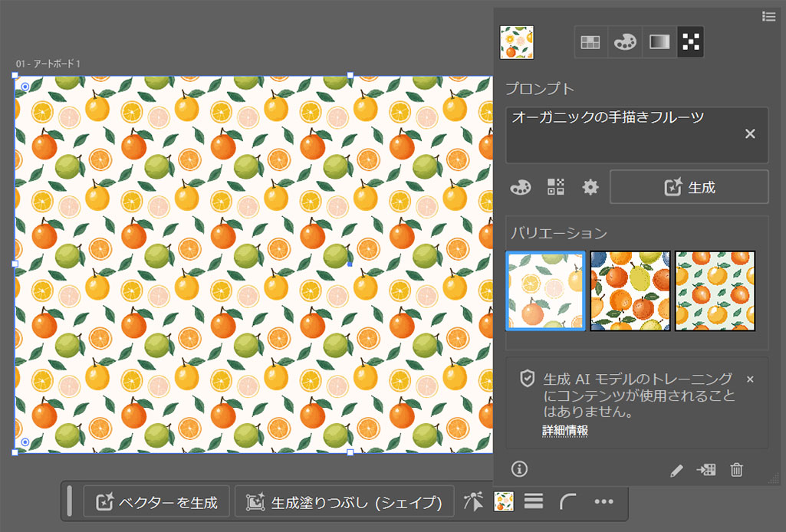Open color palette options below the prompt

(x=520, y=187)
